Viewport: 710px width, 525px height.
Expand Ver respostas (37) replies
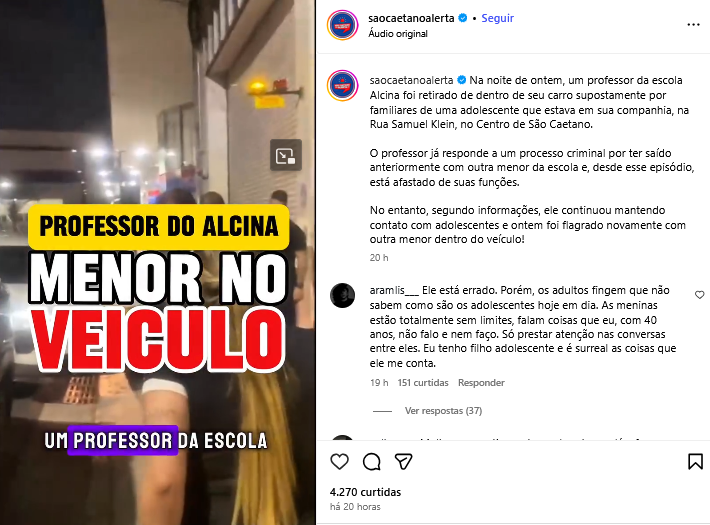tap(443, 411)
